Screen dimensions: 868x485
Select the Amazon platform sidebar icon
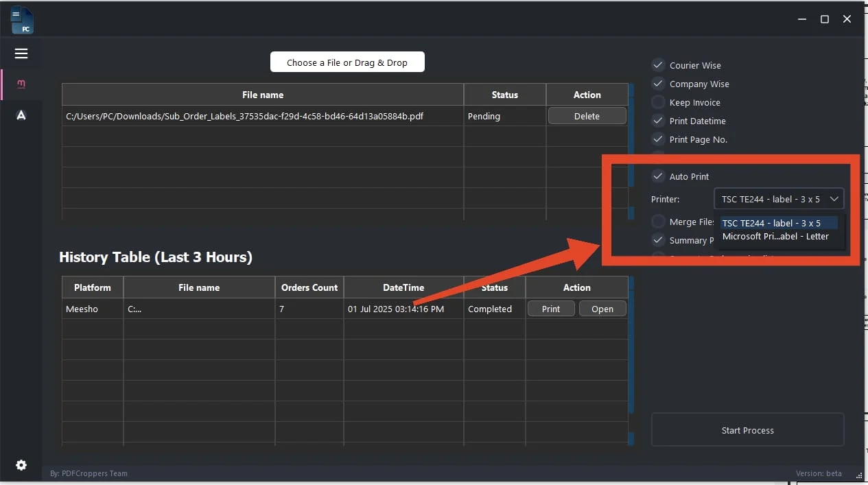tap(21, 115)
